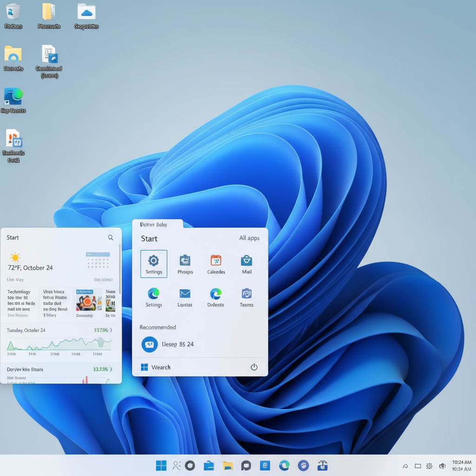This screenshot has height=476, width=476.
Task: Open the blue document app on taskbar
Action: [265, 465]
